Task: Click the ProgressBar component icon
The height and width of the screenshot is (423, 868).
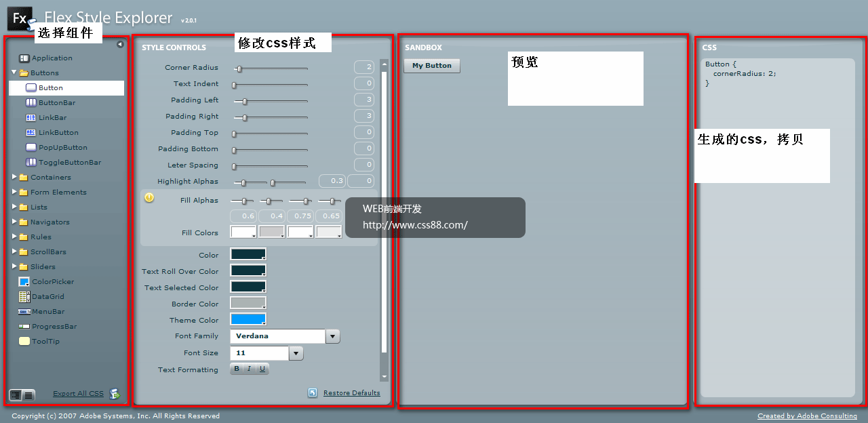Action: (24, 327)
